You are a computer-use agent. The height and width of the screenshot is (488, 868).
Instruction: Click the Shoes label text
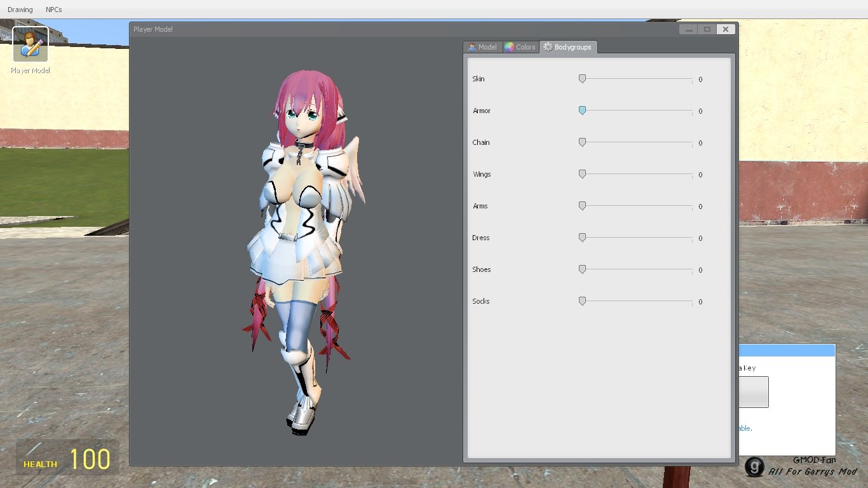tap(482, 269)
